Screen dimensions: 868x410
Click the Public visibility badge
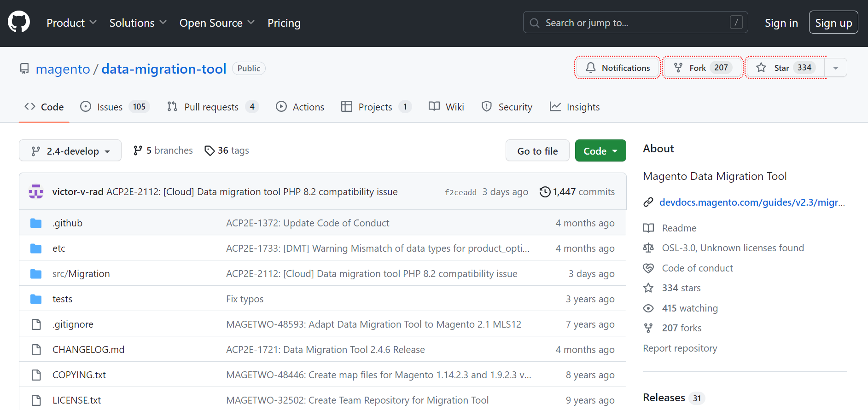click(x=249, y=68)
